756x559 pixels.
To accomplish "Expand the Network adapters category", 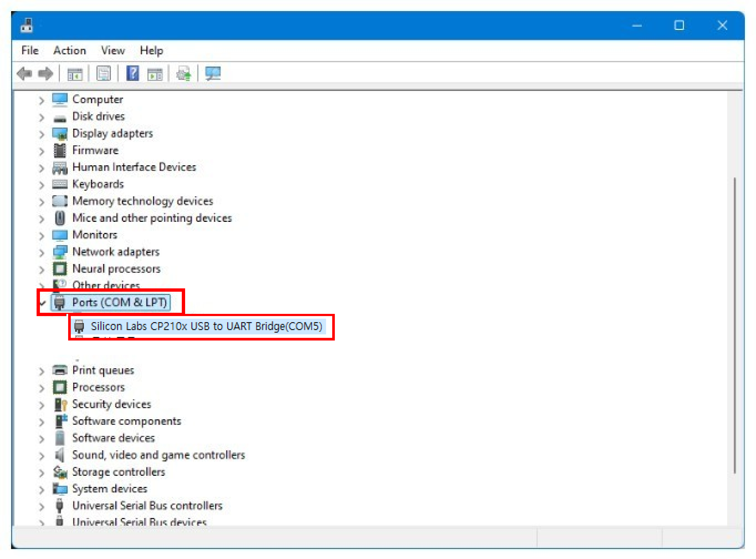I will [x=41, y=252].
